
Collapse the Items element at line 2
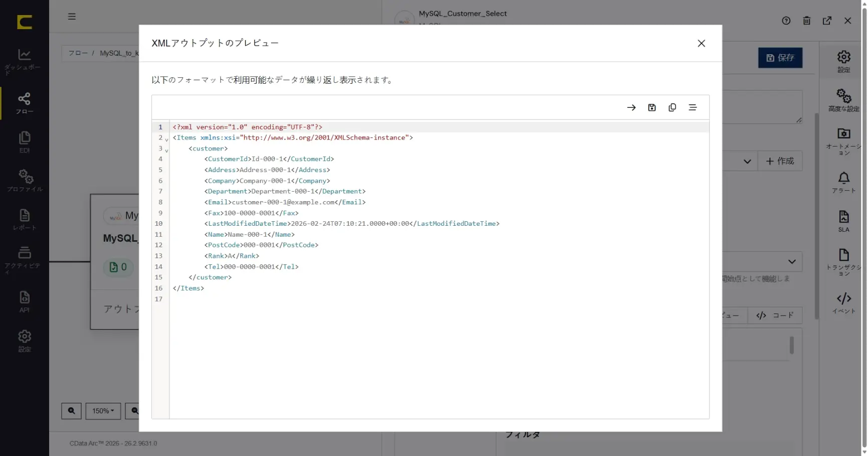[x=166, y=139]
